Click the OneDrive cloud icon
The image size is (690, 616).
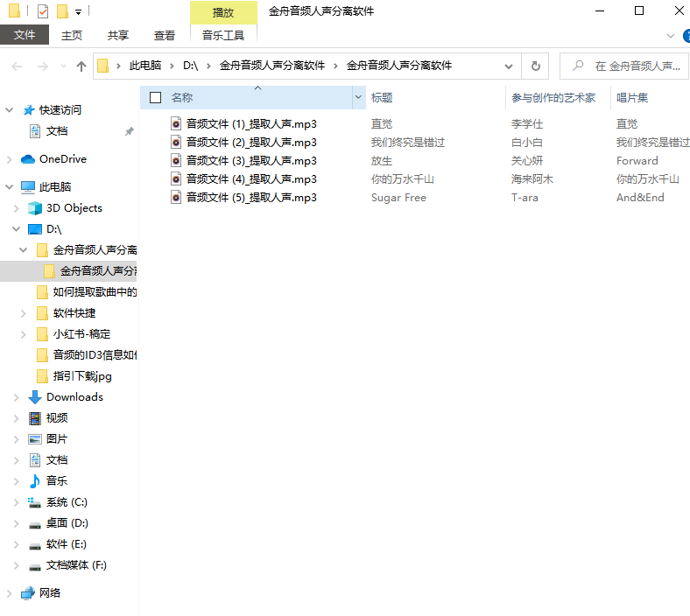click(28, 159)
